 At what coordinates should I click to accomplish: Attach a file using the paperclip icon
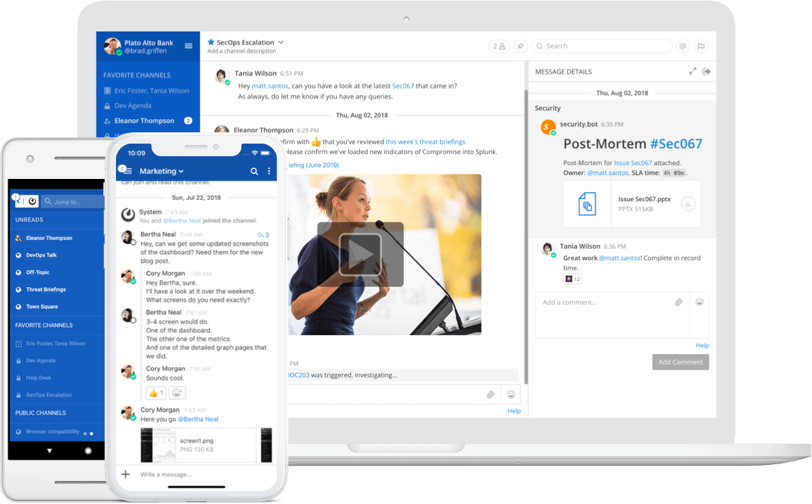[x=679, y=302]
